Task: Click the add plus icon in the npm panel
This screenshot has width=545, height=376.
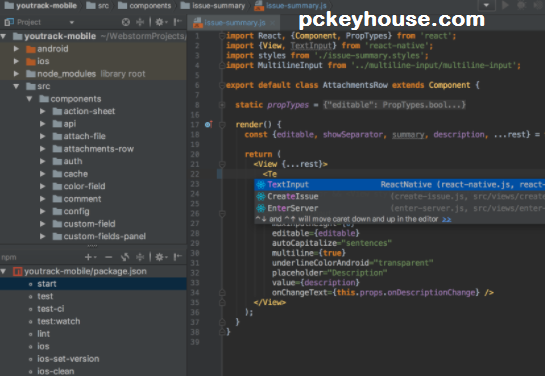Action: 89,257
